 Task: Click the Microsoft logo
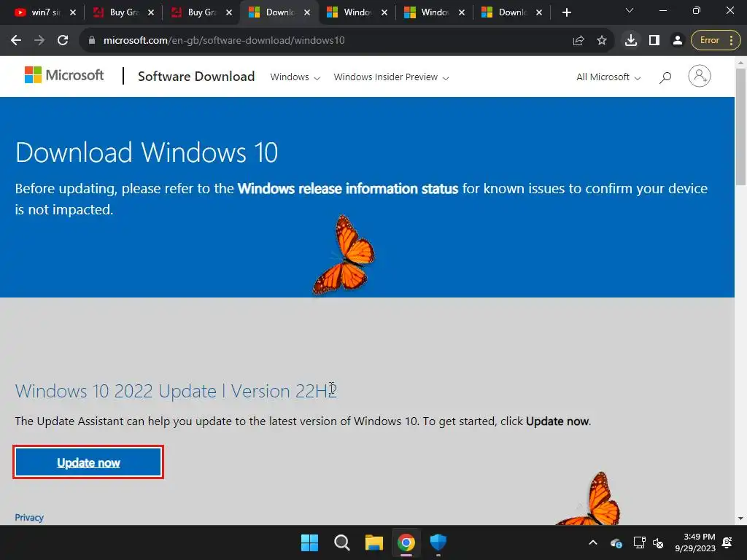coord(64,75)
